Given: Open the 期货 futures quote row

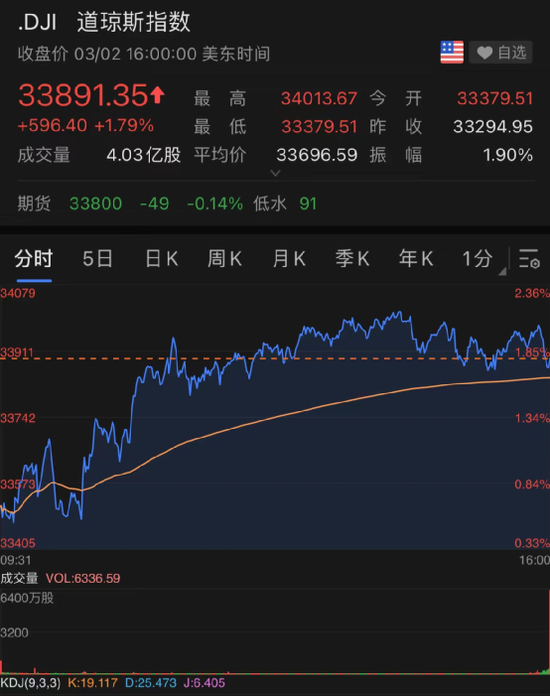Looking at the screenshot, I should coord(275,204).
